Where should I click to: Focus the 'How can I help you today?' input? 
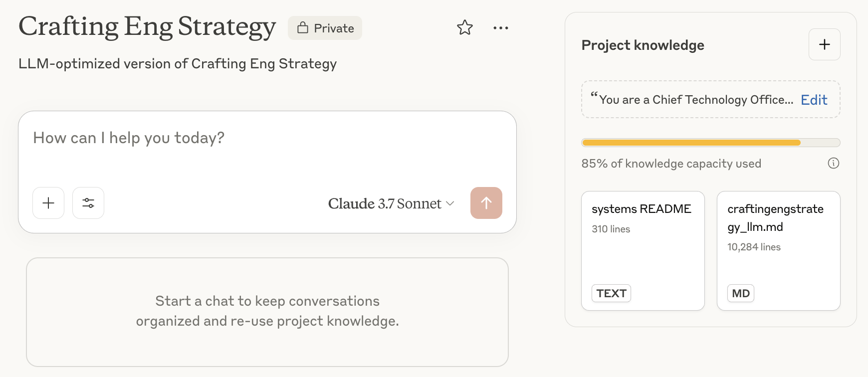267,138
